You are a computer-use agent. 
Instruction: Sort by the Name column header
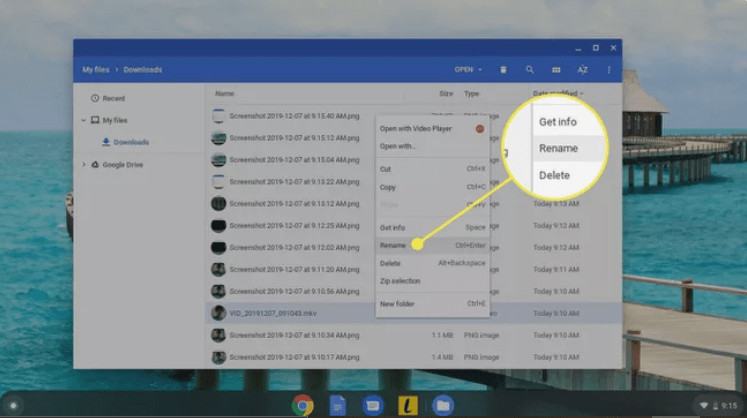point(224,93)
